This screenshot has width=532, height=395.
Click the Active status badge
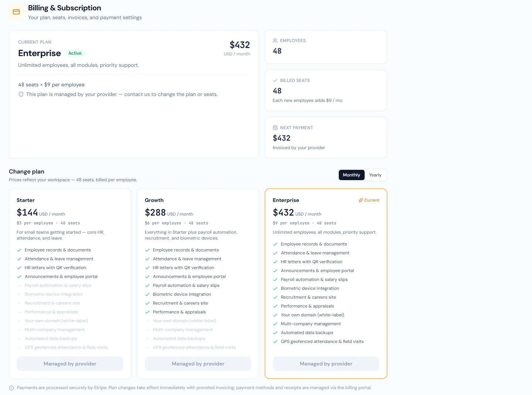tap(75, 53)
